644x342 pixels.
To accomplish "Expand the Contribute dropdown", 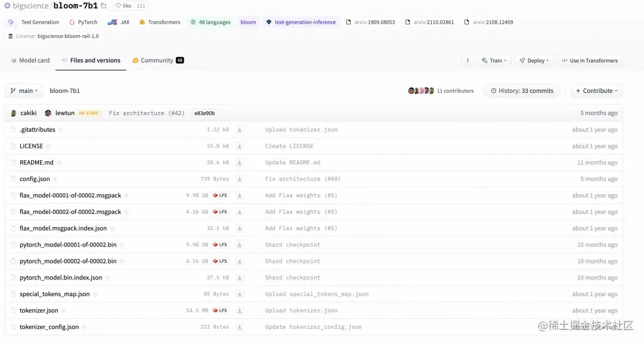I will [597, 91].
